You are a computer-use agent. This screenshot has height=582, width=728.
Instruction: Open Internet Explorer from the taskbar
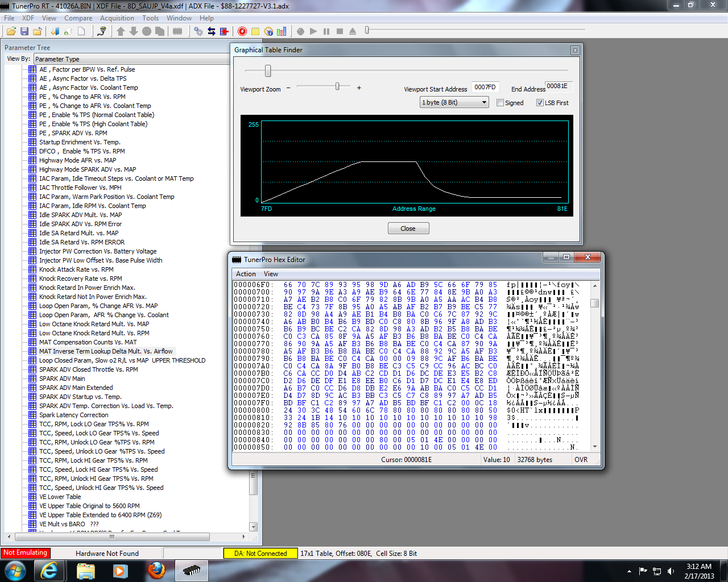coord(49,571)
